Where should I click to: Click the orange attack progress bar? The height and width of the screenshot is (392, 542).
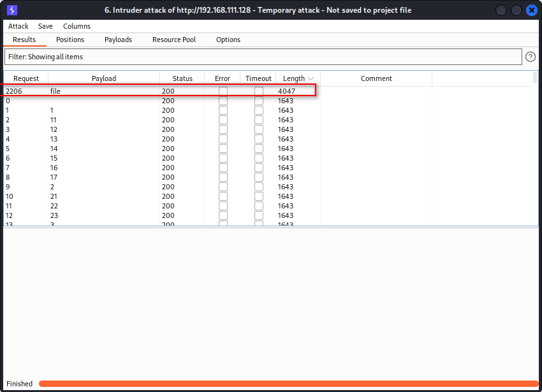click(288, 384)
